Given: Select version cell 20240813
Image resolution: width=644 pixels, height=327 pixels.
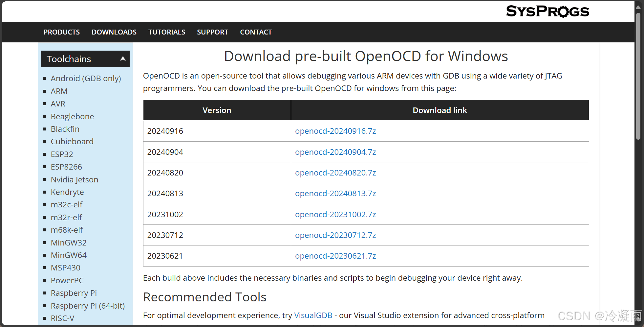Looking at the screenshot, I should [217, 194].
